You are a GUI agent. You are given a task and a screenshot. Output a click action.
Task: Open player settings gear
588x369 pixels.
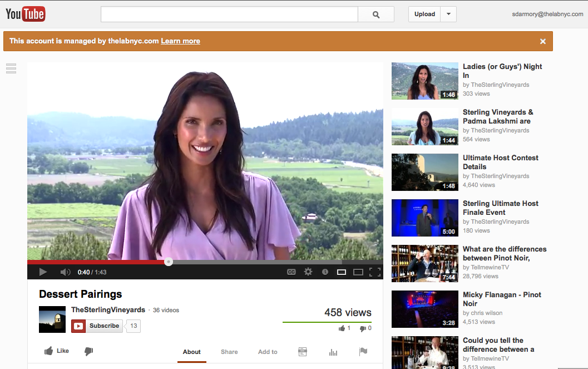308,272
